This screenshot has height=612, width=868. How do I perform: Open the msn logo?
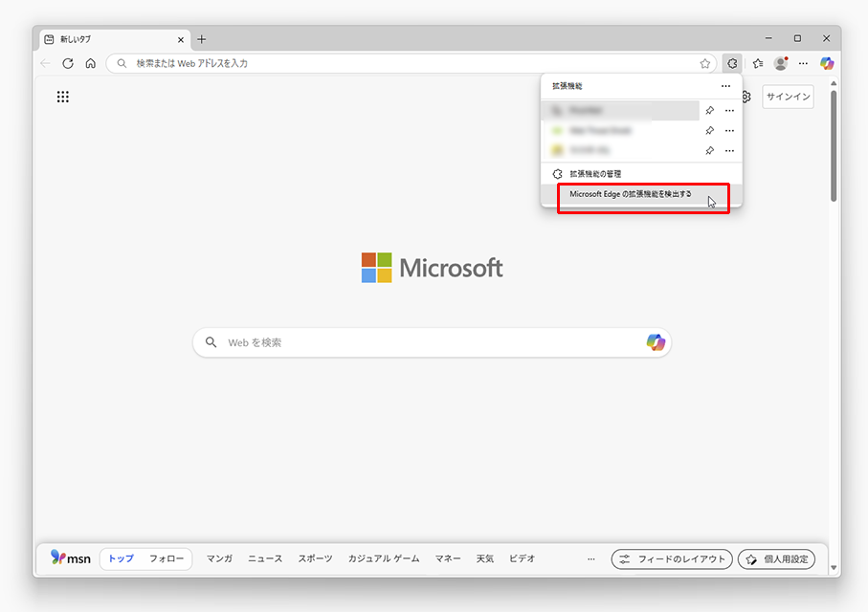70,557
